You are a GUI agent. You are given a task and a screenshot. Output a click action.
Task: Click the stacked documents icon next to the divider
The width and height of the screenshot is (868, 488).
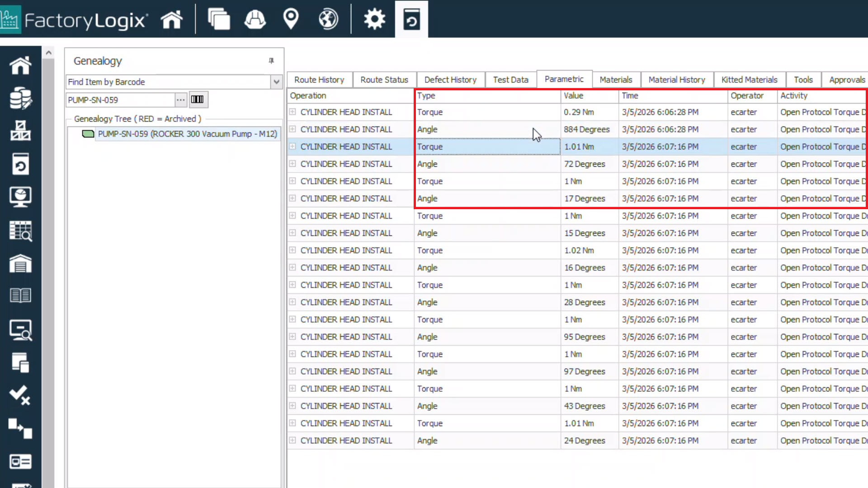(x=219, y=19)
